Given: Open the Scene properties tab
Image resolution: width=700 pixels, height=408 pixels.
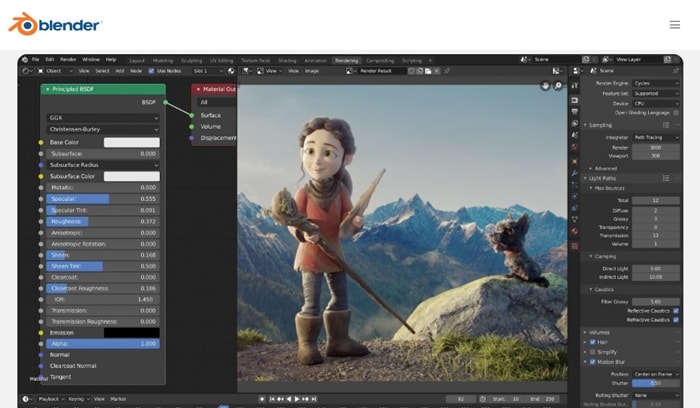Looking at the screenshot, I should click(575, 135).
